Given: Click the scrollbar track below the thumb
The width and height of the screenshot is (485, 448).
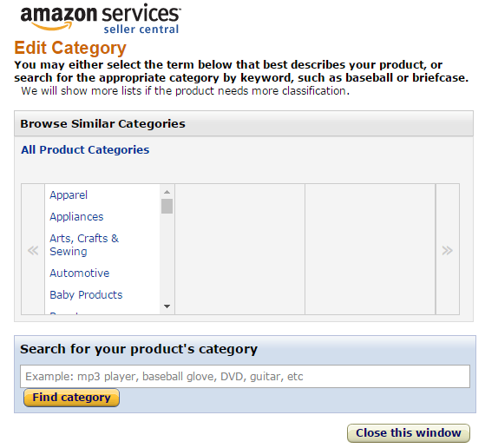Looking at the screenshot, I should pyautogui.click(x=167, y=257).
